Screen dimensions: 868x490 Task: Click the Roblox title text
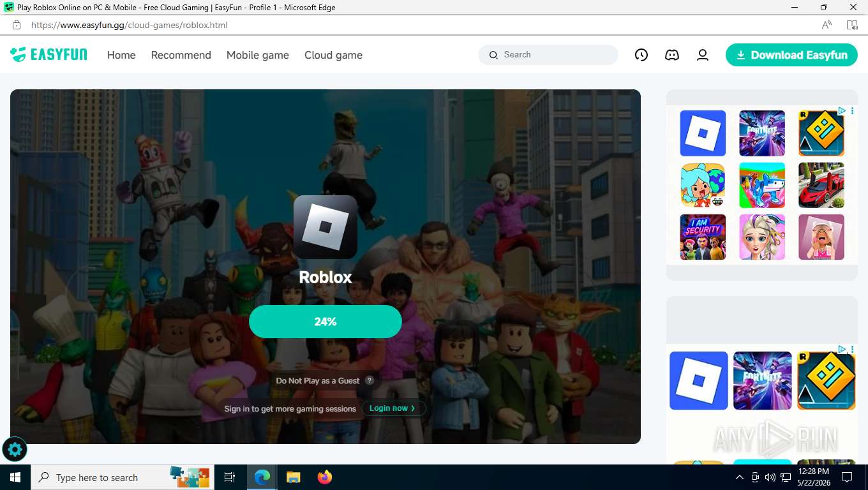click(x=325, y=278)
